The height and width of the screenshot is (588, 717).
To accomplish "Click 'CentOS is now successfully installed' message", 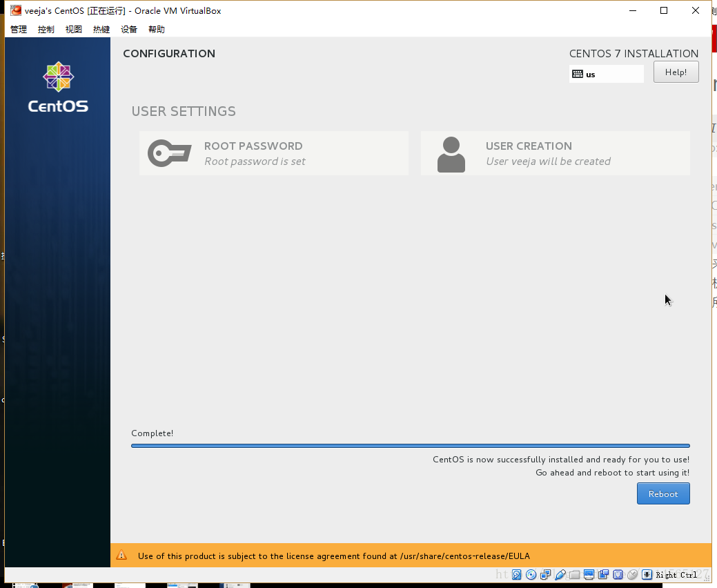I will pos(561,460).
